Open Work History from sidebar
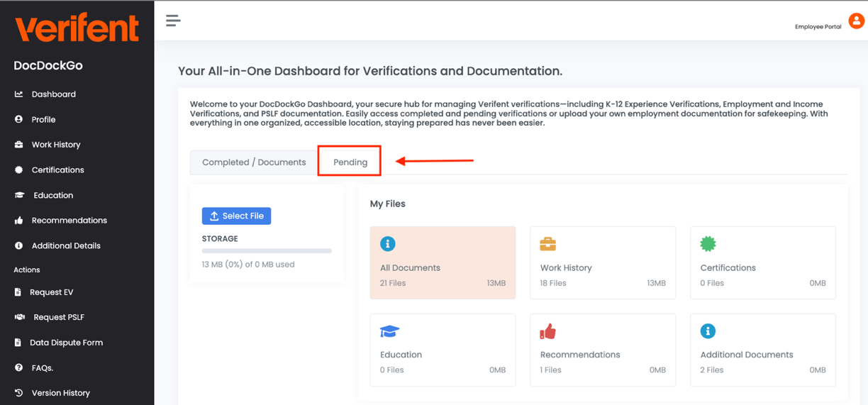Viewport: 868px width, 405px height. click(55, 145)
